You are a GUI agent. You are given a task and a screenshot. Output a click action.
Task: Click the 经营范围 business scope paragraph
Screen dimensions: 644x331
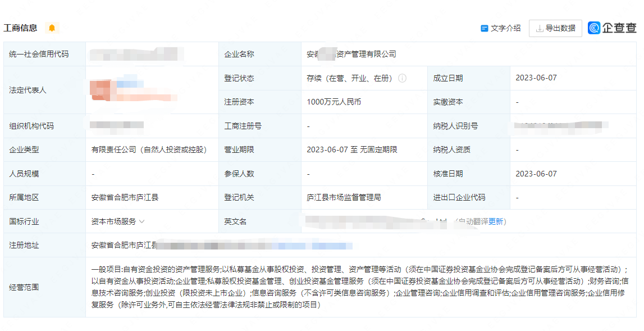tap(359, 287)
